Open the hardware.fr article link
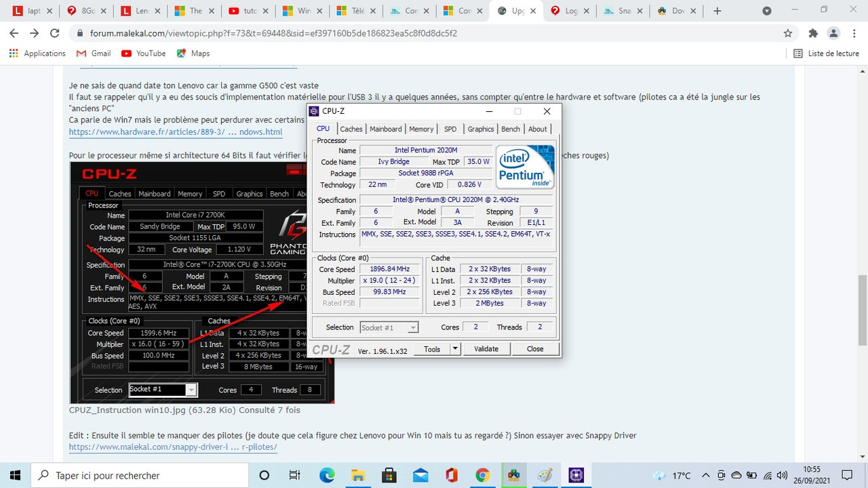The width and height of the screenshot is (868, 488). pos(176,131)
